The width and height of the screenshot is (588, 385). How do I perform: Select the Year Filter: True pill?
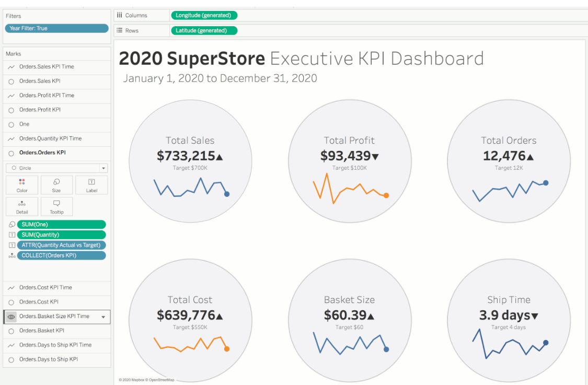click(x=56, y=28)
